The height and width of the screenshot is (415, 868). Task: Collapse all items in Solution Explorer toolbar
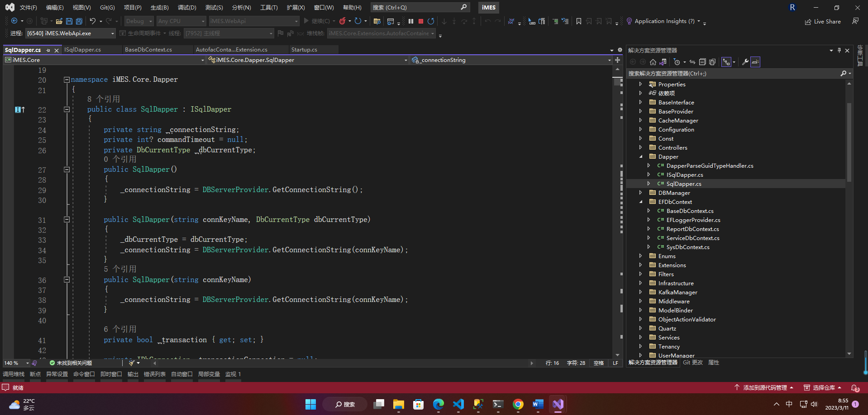click(702, 62)
